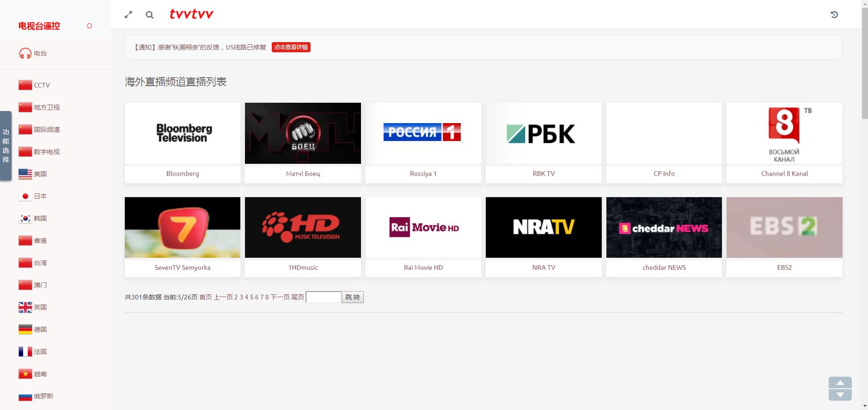The image size is (868, 410).
Task: Go to 尾页 last page link
Action: point(297,297)
